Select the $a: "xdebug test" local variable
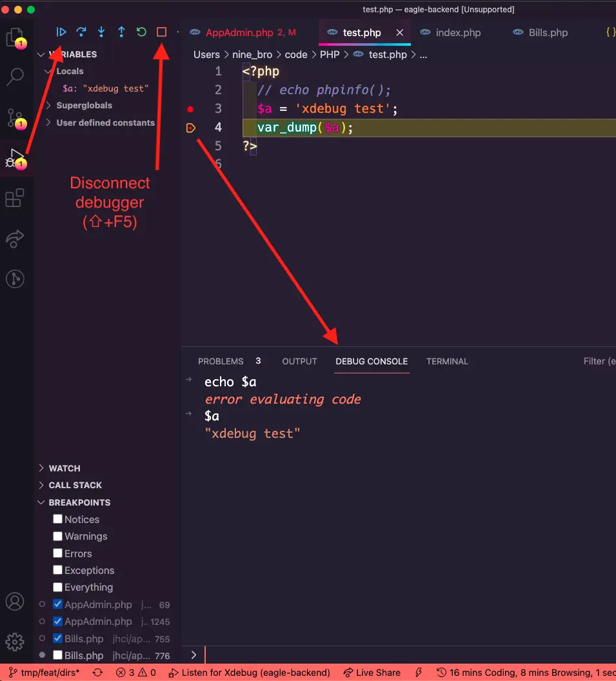Screen dimensions: 616x681 pos(106,88)
